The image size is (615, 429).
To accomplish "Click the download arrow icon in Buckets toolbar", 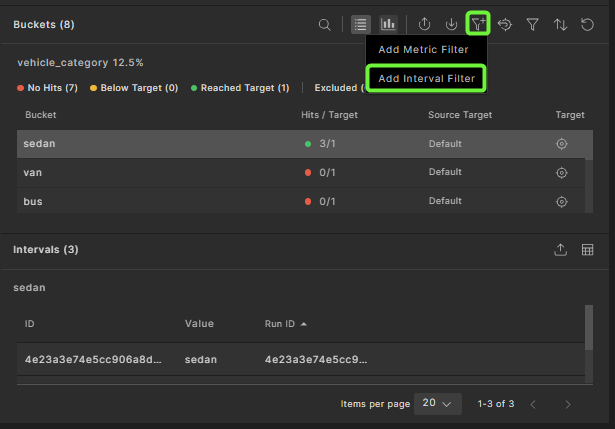I will coord(452,24).
